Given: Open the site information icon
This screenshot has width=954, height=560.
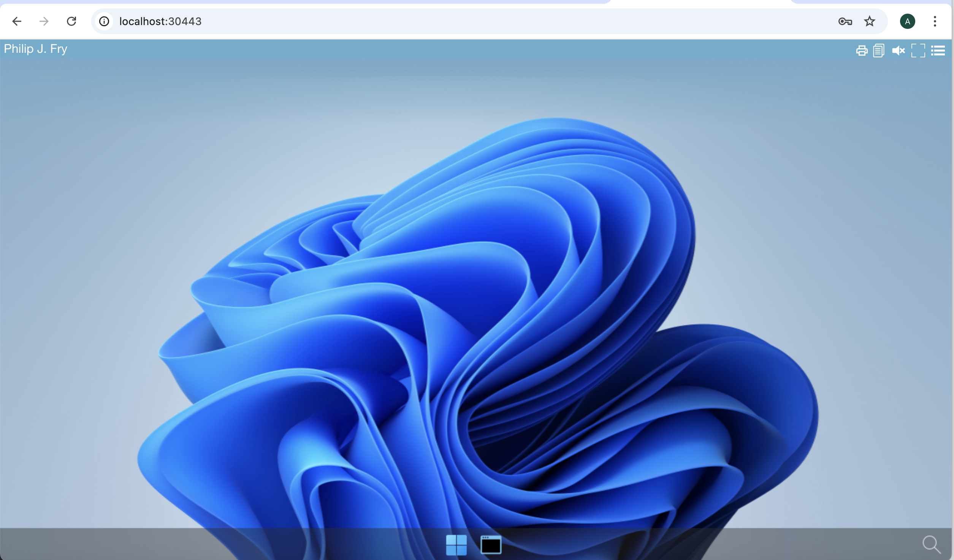Looking at the screenshot, I should 103,21.
